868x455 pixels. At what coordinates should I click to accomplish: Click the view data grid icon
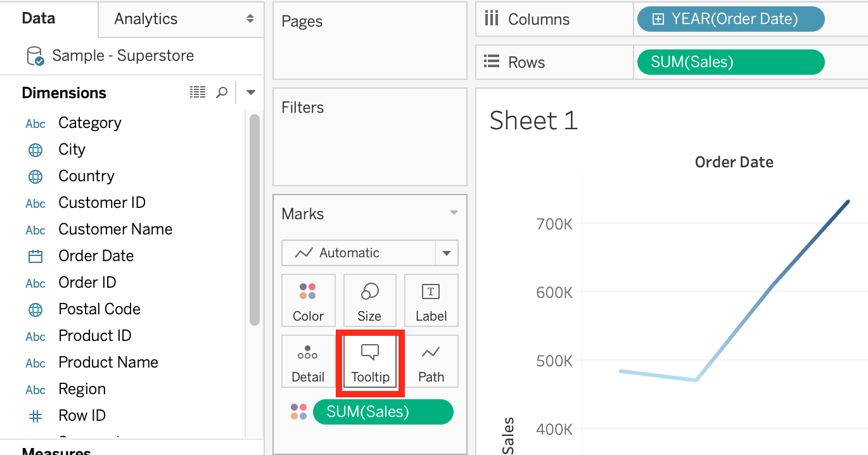(x=198, y=93)
